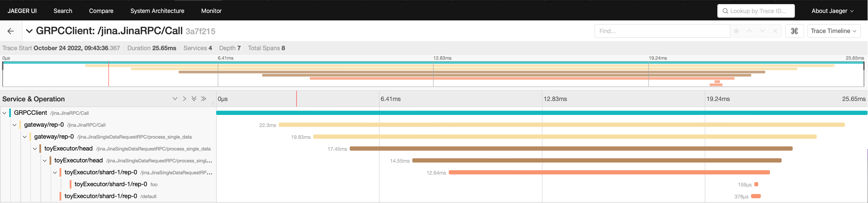Open Trace Timeline view dropdown
This screenshot has height=203, width=868.
pyautogui.click(x=834, y=31)
